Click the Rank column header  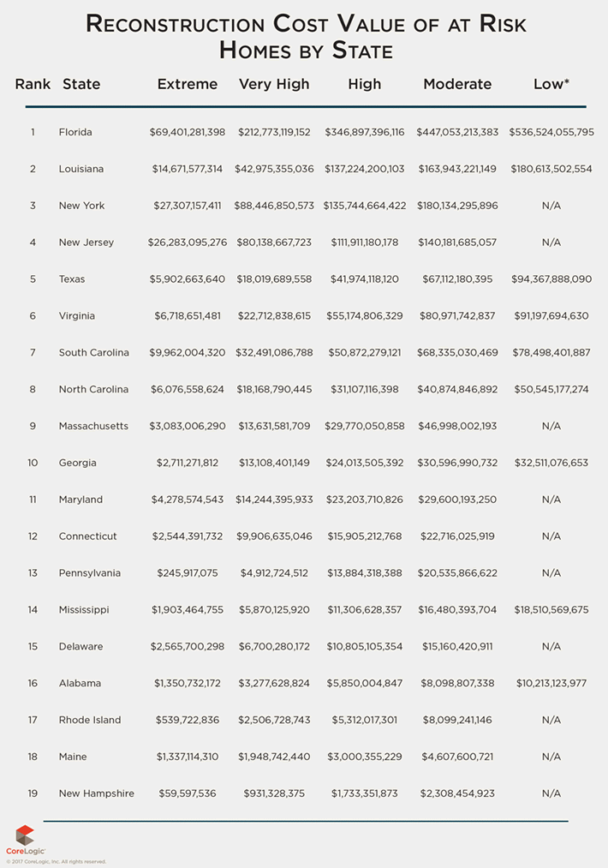point(33,84)
